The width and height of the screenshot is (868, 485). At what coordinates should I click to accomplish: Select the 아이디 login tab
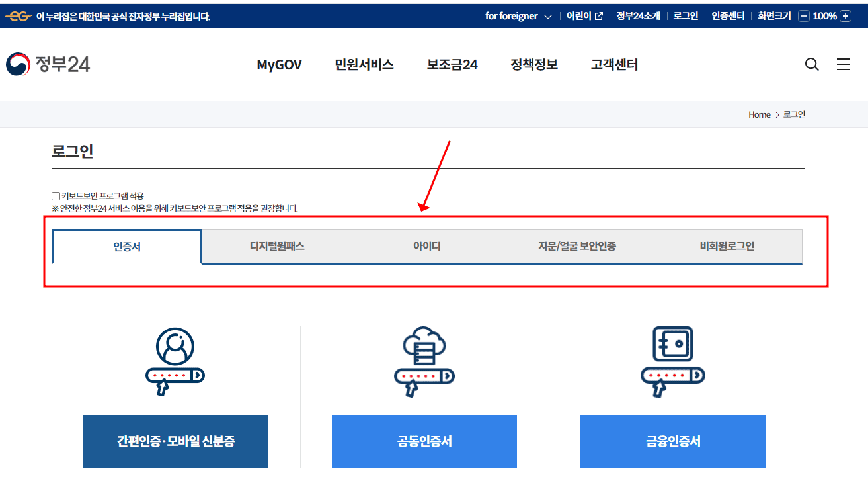[426, 245]
